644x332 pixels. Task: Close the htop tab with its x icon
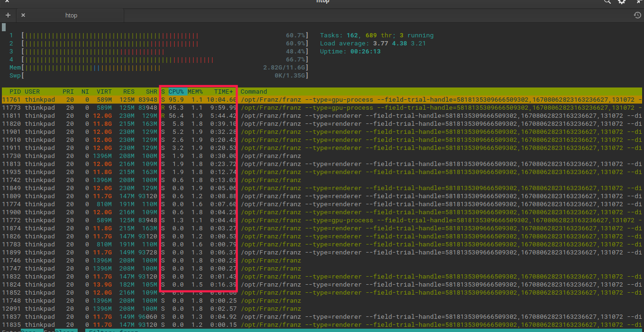click(x=23, y=15)
